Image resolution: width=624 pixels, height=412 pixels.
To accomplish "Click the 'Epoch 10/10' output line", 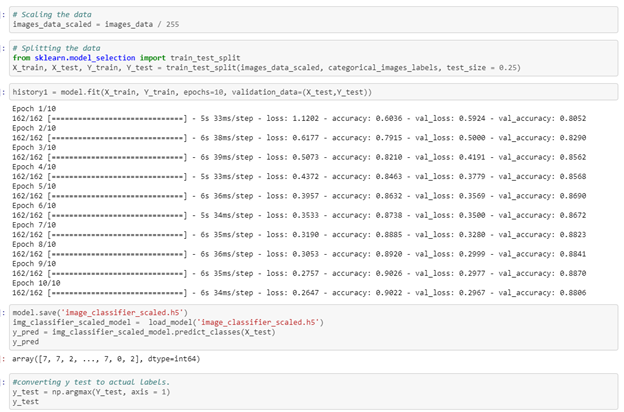I will click(36, 283).
